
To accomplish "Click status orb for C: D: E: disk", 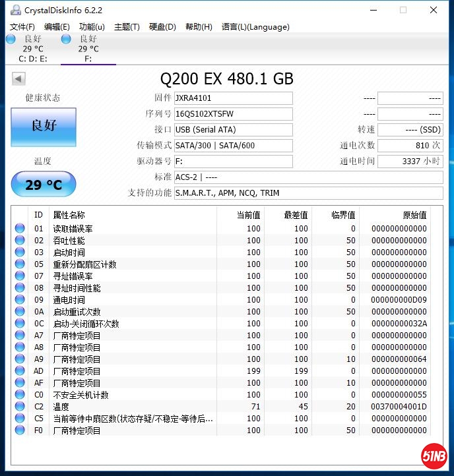I will point(11,39).
